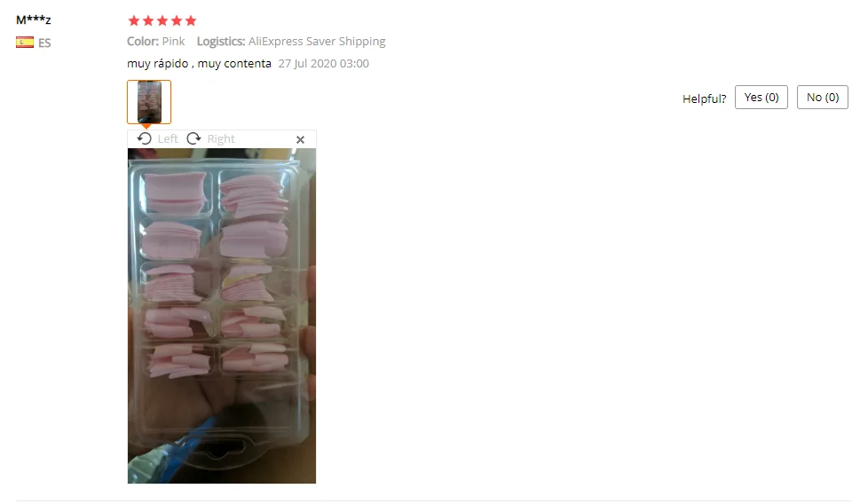Click the first red rating star
This screenshot has width=852, height=504.
tap(134, 20)
